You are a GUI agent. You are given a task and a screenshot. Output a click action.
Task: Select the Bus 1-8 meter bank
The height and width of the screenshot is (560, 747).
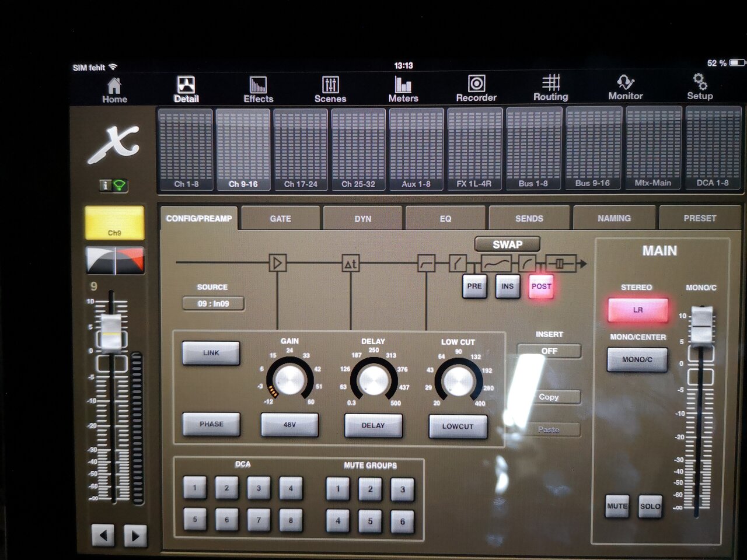tap(533, 149)
